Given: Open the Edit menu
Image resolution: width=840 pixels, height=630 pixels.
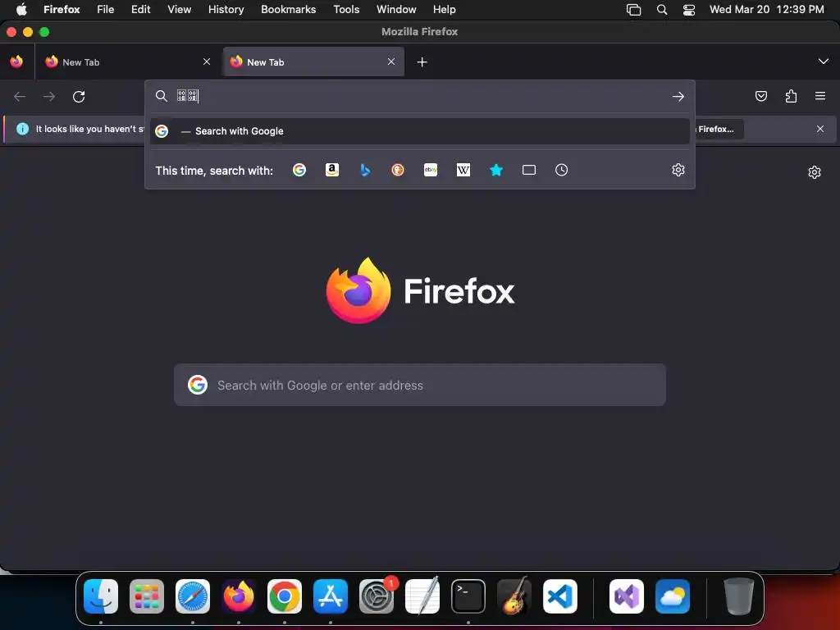Looking at the screenshot, I should 141,9.
